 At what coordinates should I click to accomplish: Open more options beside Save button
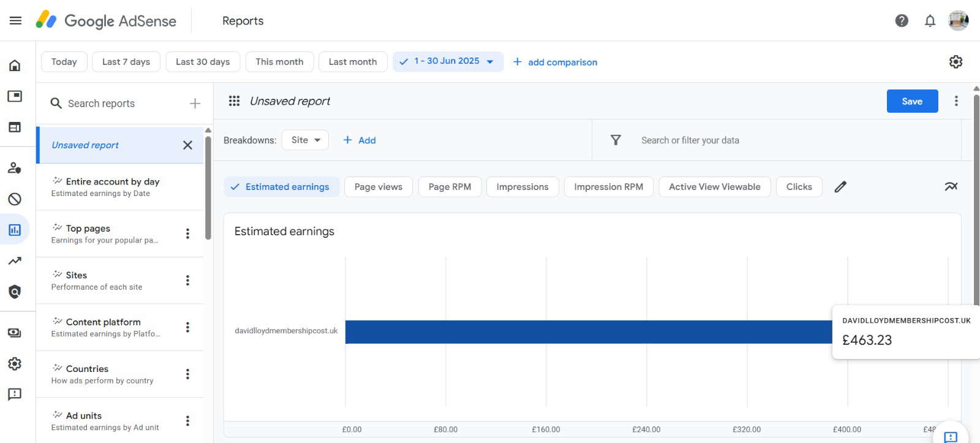(956, 101)
